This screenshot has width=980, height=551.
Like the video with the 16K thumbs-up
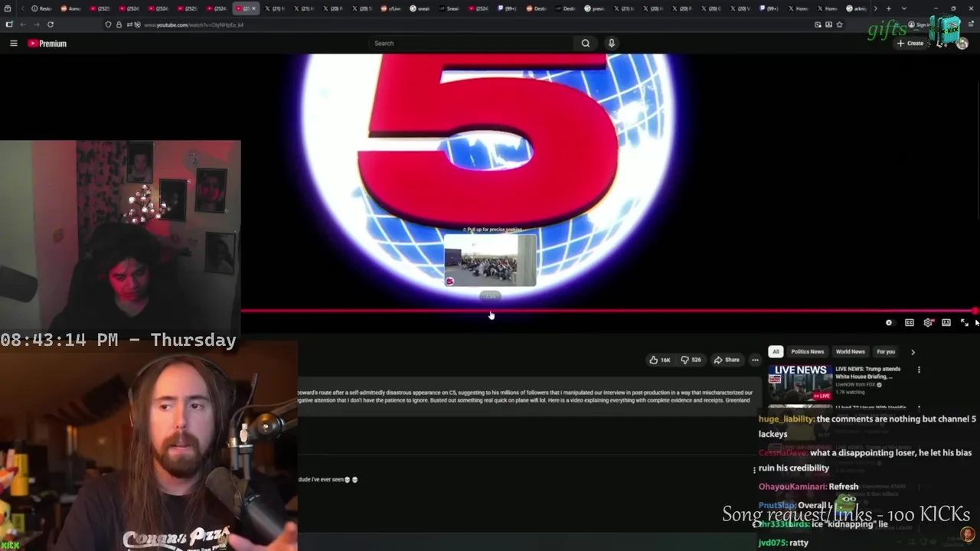[x=660, y=360]
